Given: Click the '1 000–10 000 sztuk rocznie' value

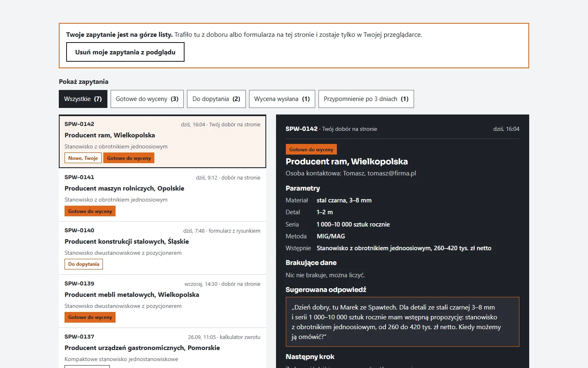Looking at the screenshot, I should 353,224.
